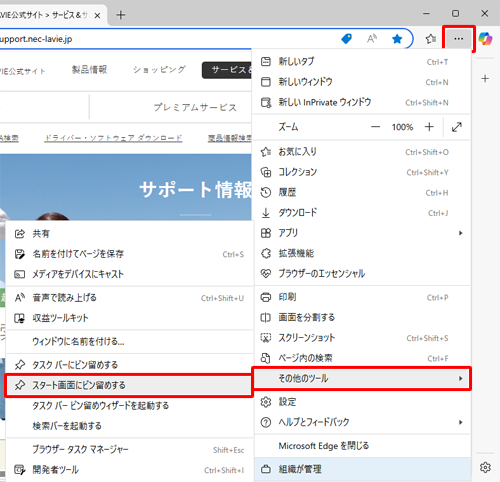The image size is (500, 482).
Task: Select 印刷 from the menu
Action: 362,297
